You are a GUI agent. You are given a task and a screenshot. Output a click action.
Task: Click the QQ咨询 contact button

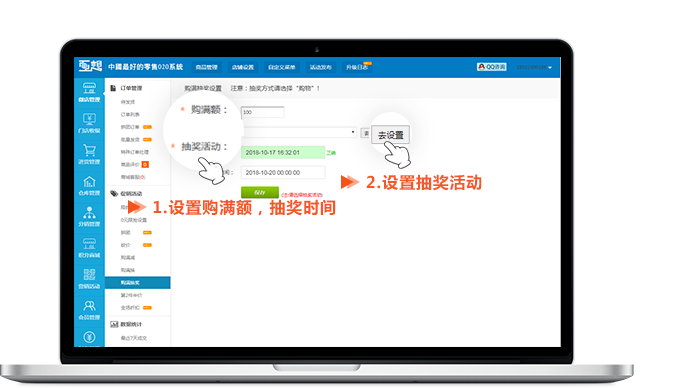coord(492,67)
